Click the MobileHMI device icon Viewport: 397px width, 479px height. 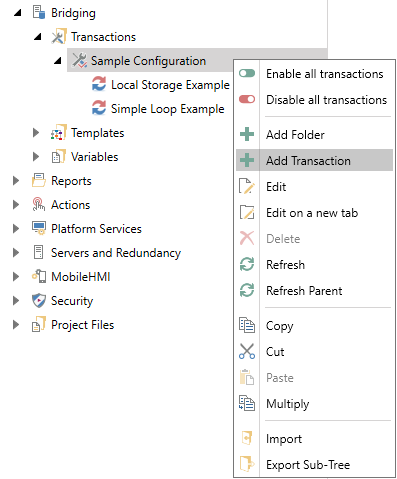coord(39,276)
